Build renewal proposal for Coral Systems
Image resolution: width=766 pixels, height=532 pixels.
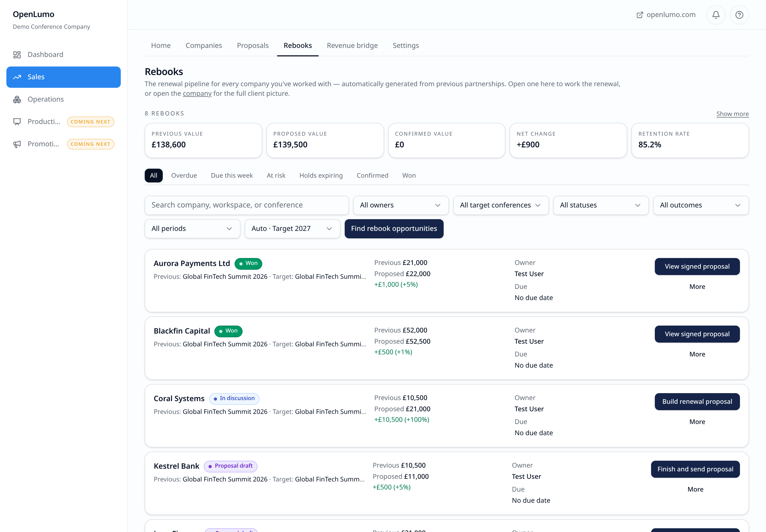click(x=697, y=402)
